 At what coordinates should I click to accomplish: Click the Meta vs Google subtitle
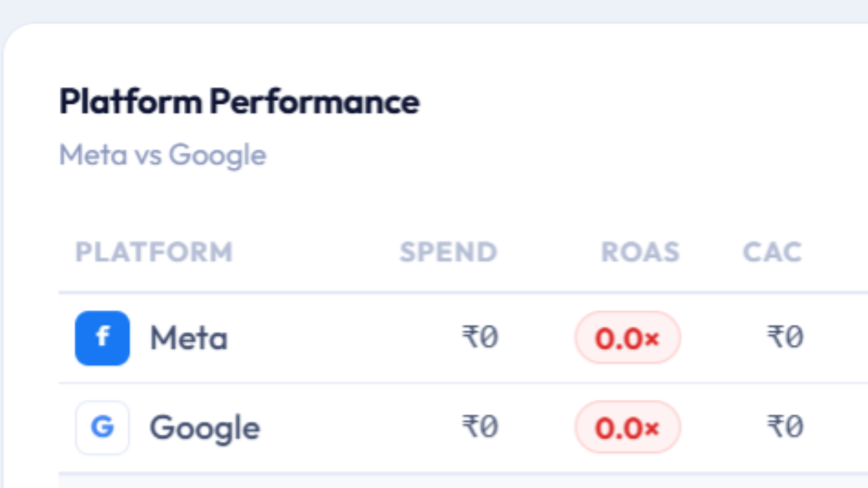[163, 156]
